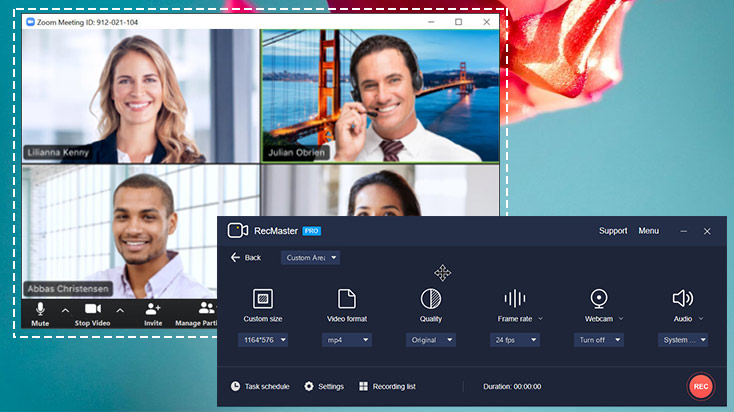Open the Original quality dropdown

click(431, 340)
